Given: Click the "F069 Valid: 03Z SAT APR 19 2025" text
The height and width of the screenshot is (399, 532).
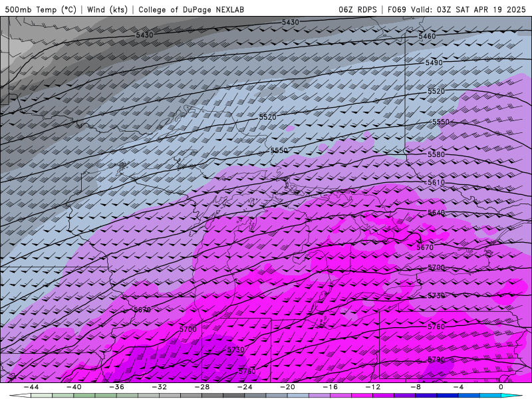Looking at the screenshot, I should (456, 9).
